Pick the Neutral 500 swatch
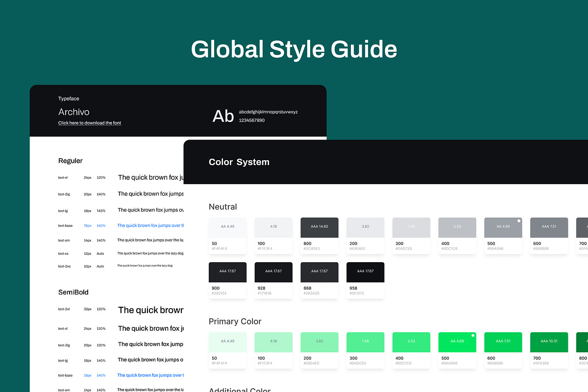Viewport: 588px width, 392px height. [x=503, y=236]
